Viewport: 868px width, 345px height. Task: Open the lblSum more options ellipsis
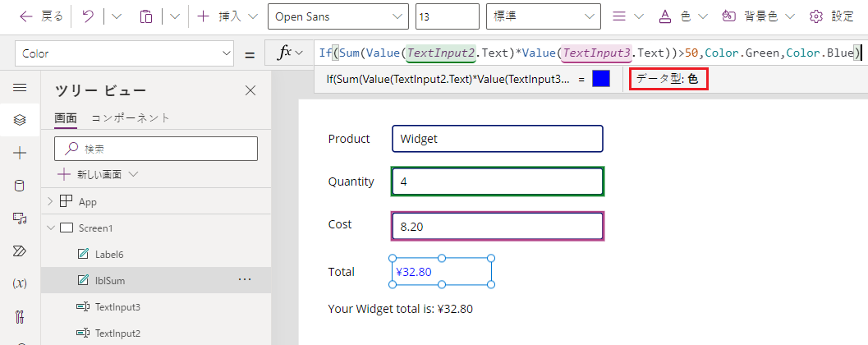[x=245, y=279]
